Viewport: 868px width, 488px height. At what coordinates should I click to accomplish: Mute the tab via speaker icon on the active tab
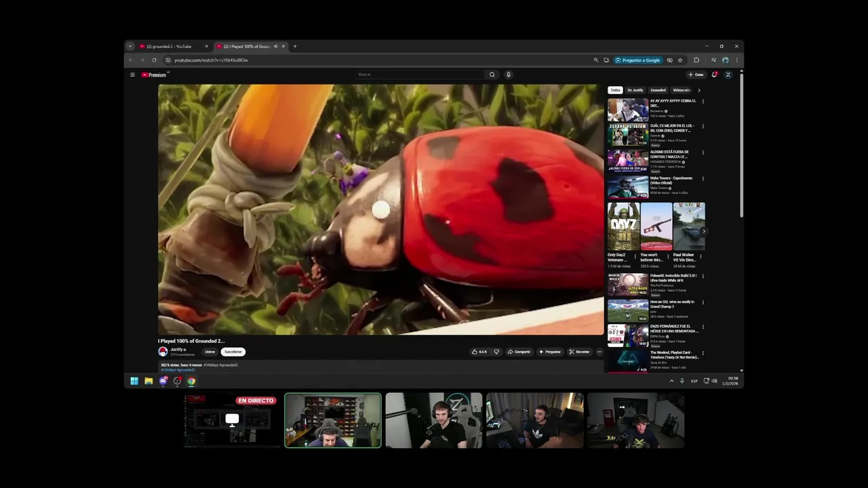275,46
